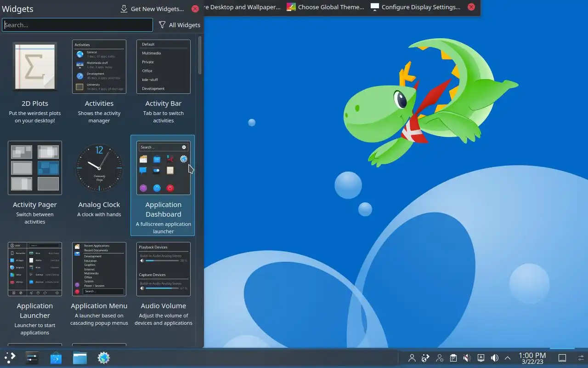The width and height of the screenshot is (588, 368).
Task: Open Dolphin file manager folder icon
Action: 80,358
